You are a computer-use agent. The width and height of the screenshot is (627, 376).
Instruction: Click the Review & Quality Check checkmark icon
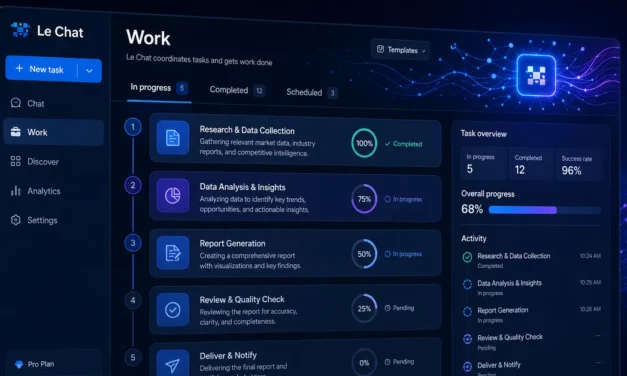173,310
